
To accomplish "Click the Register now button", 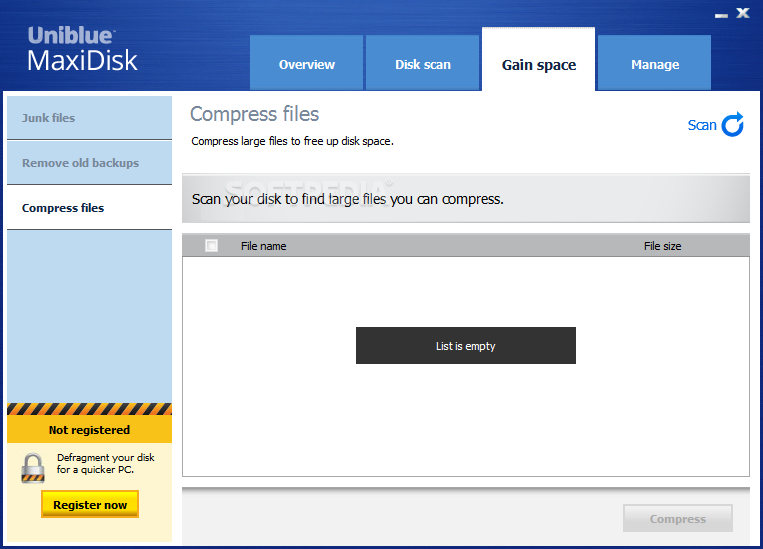I will click(x=90, y=504).
